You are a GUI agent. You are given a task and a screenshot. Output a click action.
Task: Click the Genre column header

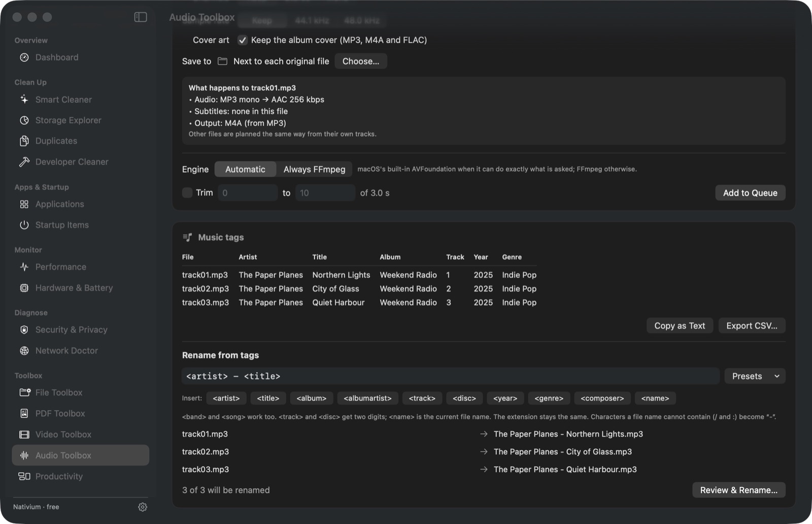tap(512, 257)
